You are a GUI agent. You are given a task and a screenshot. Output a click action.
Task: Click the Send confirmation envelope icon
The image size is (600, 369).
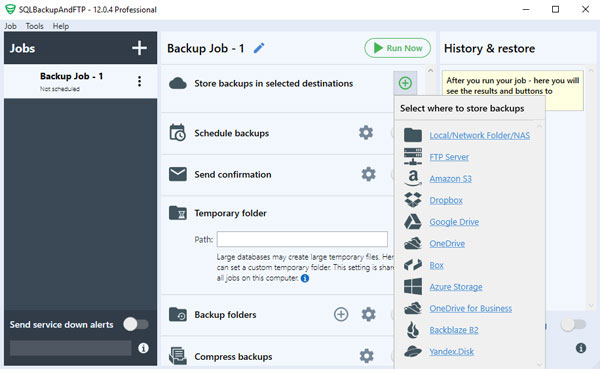point(178,174)
